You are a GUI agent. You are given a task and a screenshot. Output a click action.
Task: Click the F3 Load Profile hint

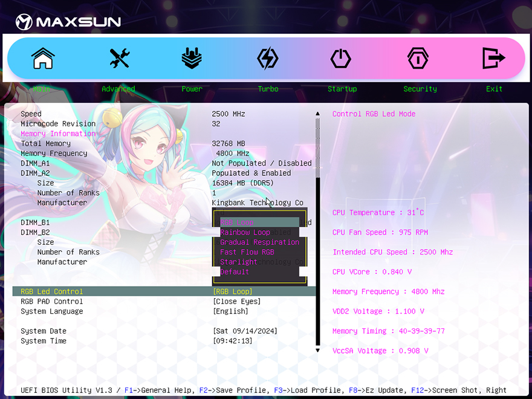pyautogui.click(x=309, y=390)
